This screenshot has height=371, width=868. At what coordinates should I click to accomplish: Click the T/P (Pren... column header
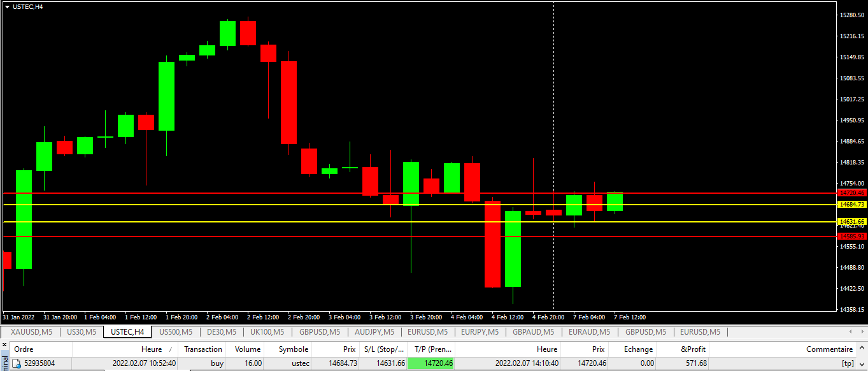(431, 349)
